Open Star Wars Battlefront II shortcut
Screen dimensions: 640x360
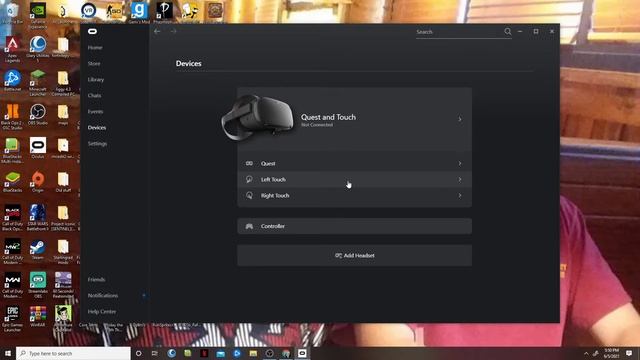point(38,218)
